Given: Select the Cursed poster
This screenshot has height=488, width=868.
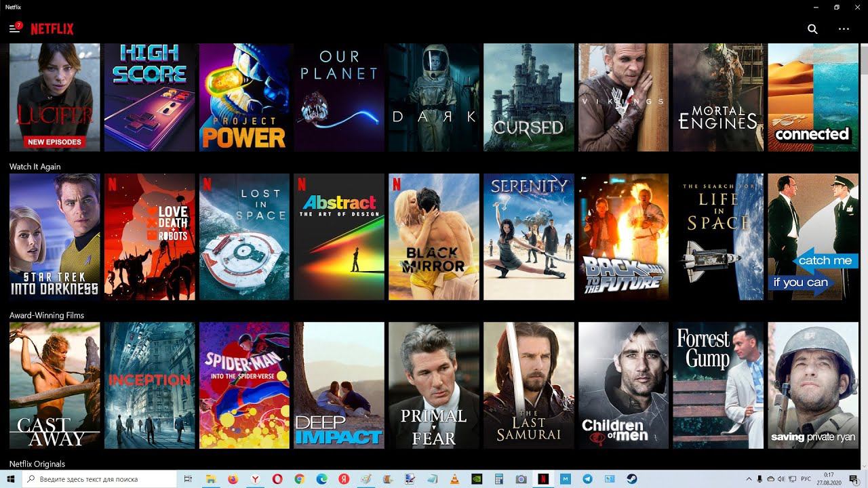Looking at the screenshot, I should pyautogui.click(x=529, y=98).
